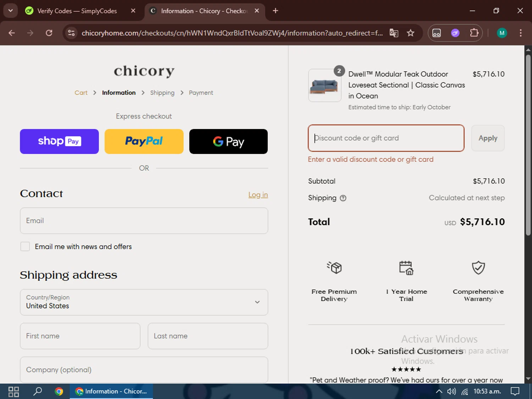Click the Shipping help question mark icon
Image resolution: width=532 pixels, height=399 pixels.
pyautogui.click(x=343, y=198)
